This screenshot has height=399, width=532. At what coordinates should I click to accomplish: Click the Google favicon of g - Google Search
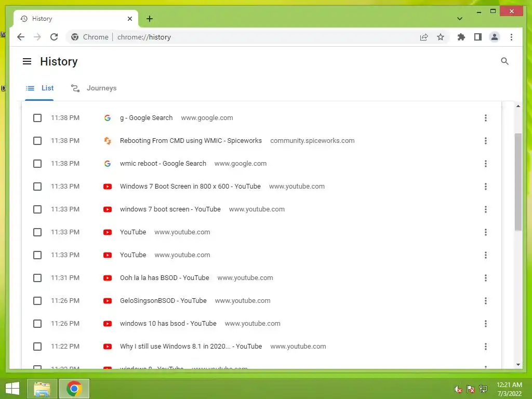[x=107, y=118]
